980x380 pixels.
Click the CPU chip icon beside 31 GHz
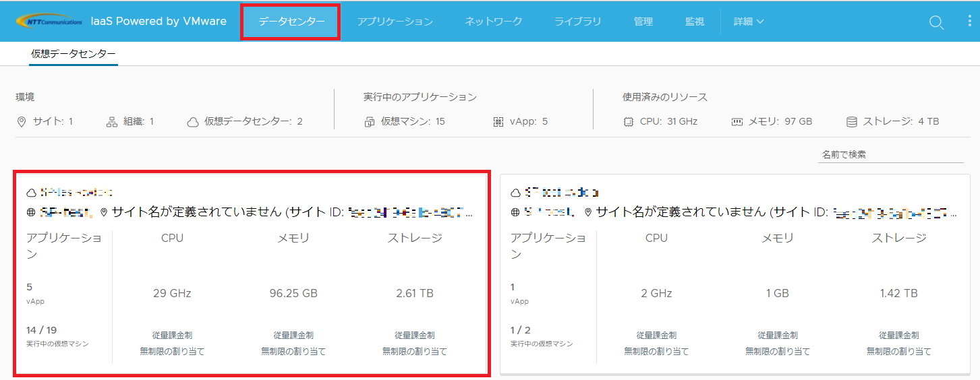[x=629, y=122]
